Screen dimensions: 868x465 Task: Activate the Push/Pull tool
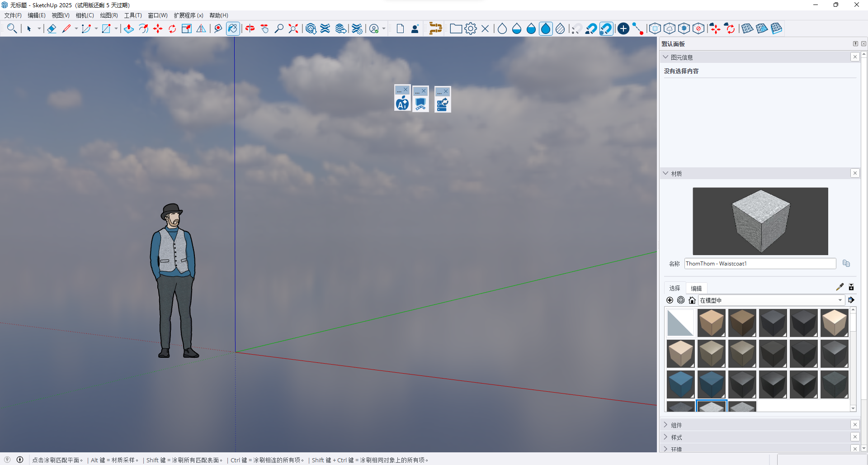tap(129, 29)
